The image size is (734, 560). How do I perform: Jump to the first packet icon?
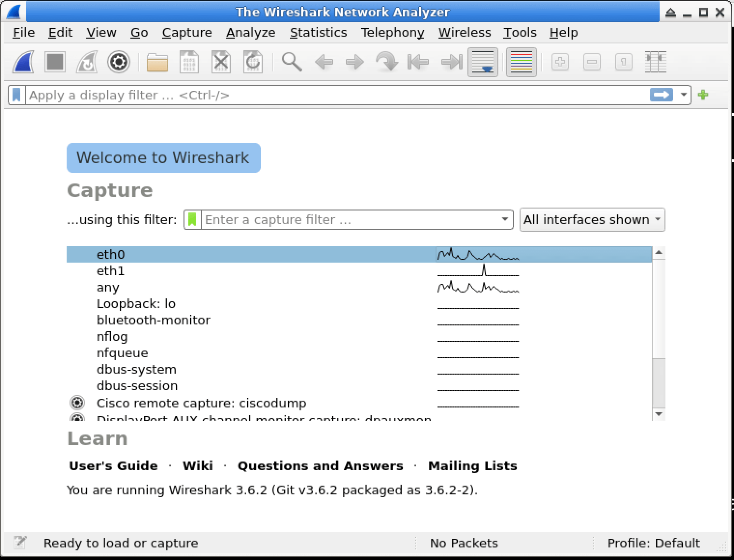tap(419, 62)
